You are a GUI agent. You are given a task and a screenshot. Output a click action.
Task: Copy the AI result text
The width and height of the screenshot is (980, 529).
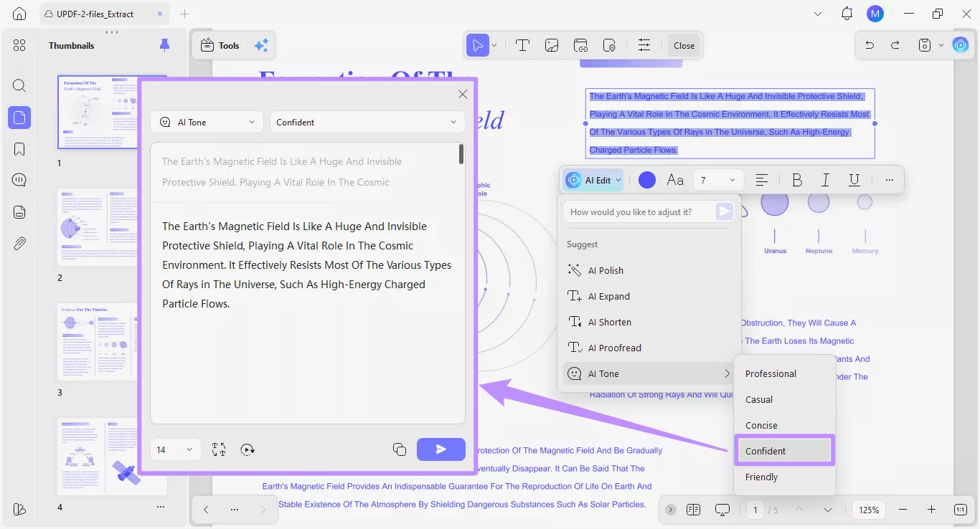tap(400, 449)
